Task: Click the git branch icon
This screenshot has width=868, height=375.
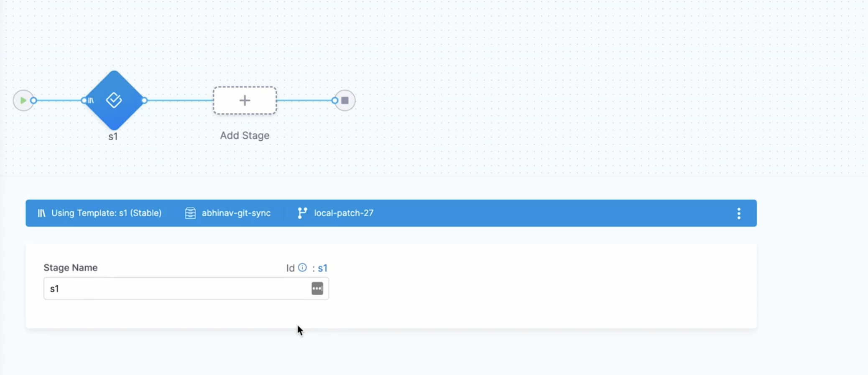Action: tap(302, 213)
